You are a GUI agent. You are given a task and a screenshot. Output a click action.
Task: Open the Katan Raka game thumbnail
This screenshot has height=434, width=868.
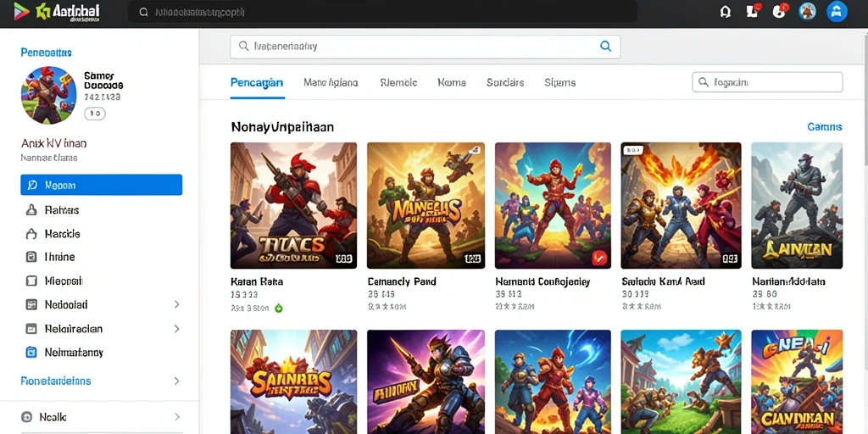click(293, 205)
